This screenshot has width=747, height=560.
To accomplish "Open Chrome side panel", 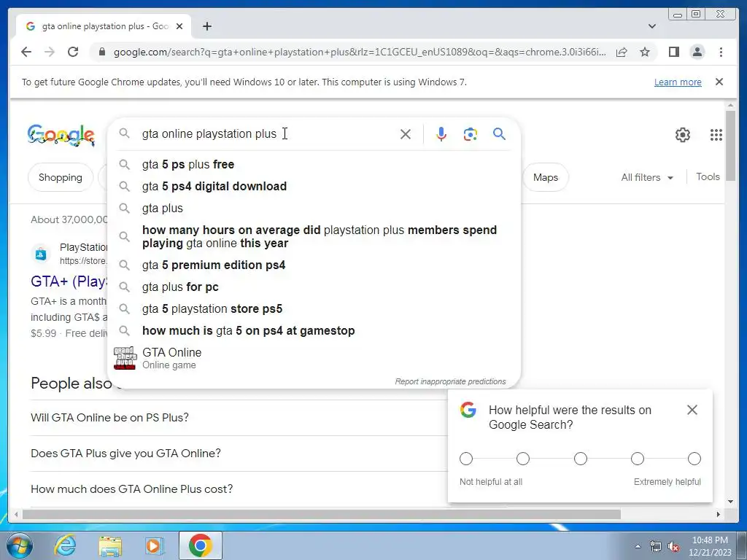I will [673, 52].
